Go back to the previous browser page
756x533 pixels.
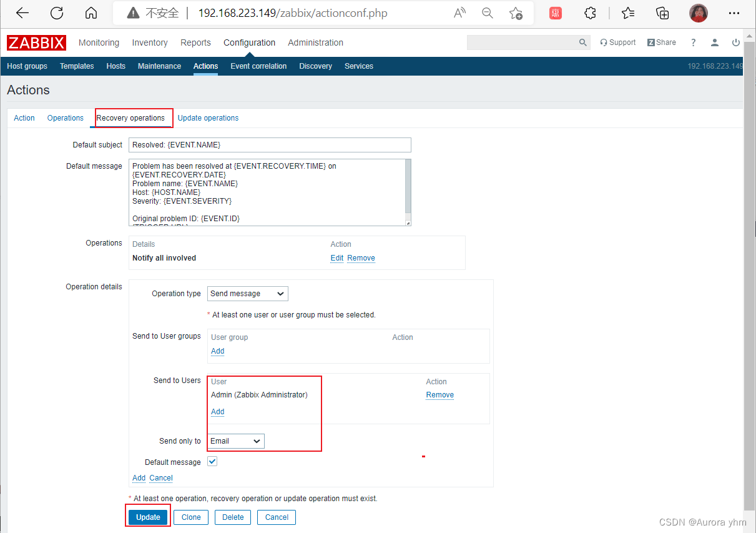tap(22, 13)
